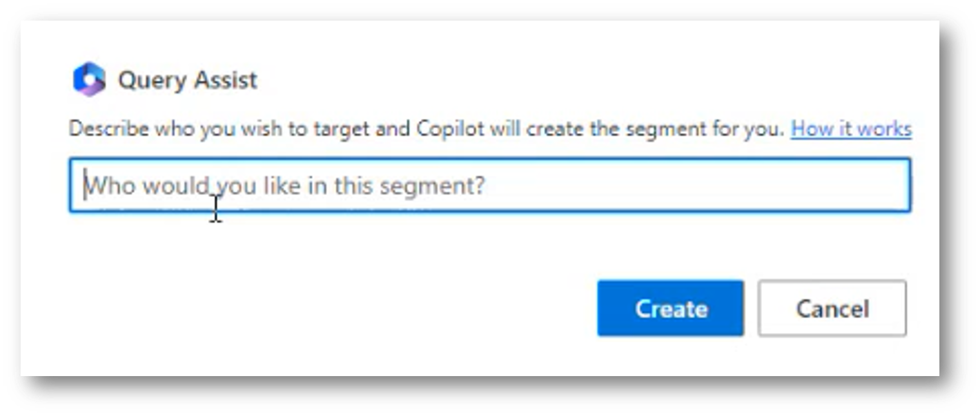The height and width of the screenshot is (416, 980).
Task: Click the Query Assist title beside the logo
Action: pos(188,80)
